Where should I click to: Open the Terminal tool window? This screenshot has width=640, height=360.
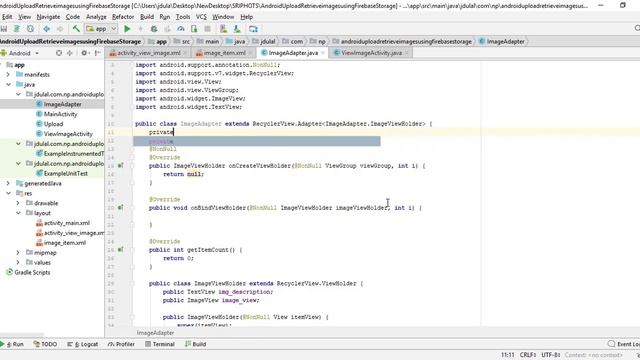click(160, 344)
